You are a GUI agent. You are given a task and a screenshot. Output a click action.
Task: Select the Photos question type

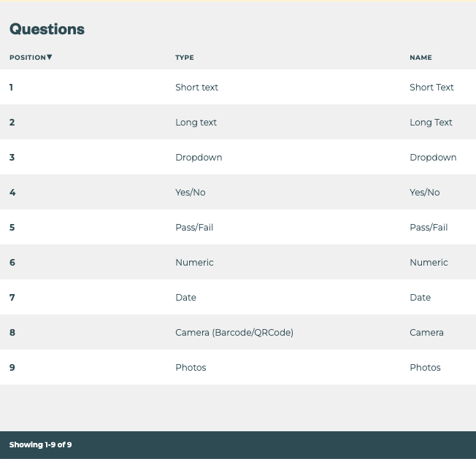pyautogui.click(x=191, y=368)
